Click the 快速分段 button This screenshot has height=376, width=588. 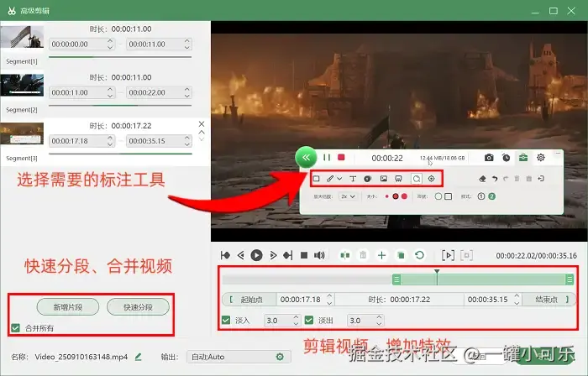pos(138,307)
